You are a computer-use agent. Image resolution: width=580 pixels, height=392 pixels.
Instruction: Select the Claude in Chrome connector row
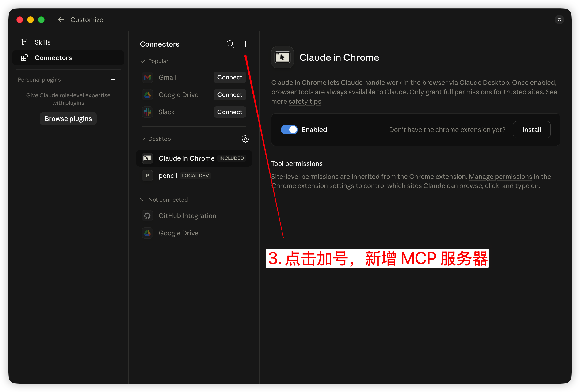[x=194, y=158]
